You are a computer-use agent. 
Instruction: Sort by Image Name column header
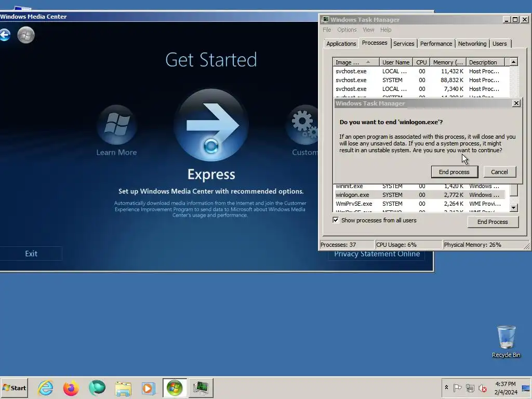point(356,62)
